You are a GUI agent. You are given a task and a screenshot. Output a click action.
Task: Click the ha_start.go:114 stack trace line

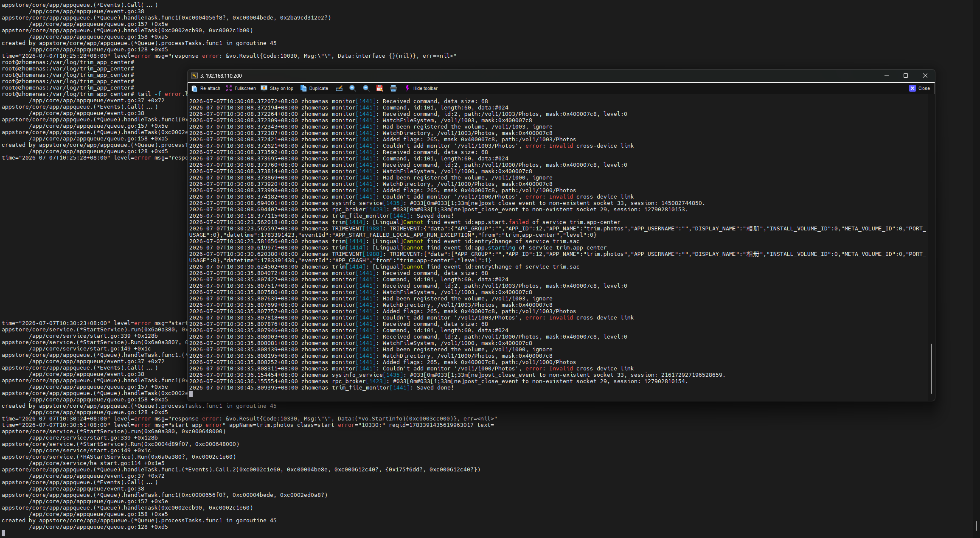point(97,463)
